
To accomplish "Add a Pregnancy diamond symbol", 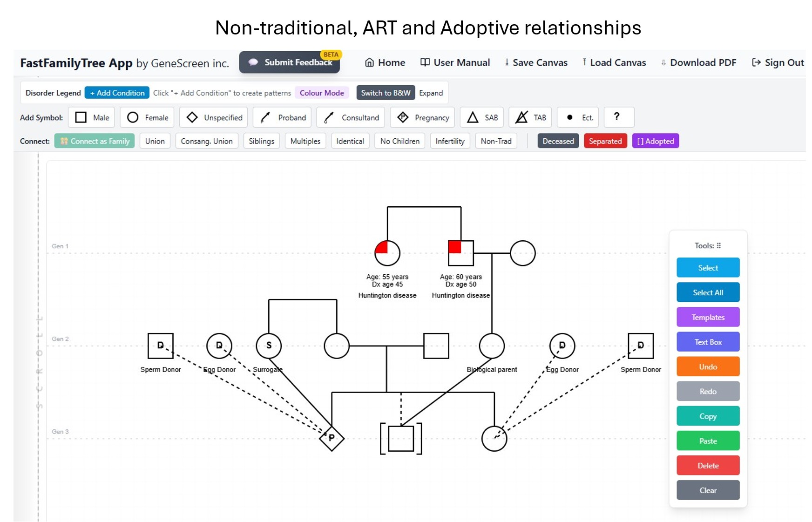I will (422, 117).
